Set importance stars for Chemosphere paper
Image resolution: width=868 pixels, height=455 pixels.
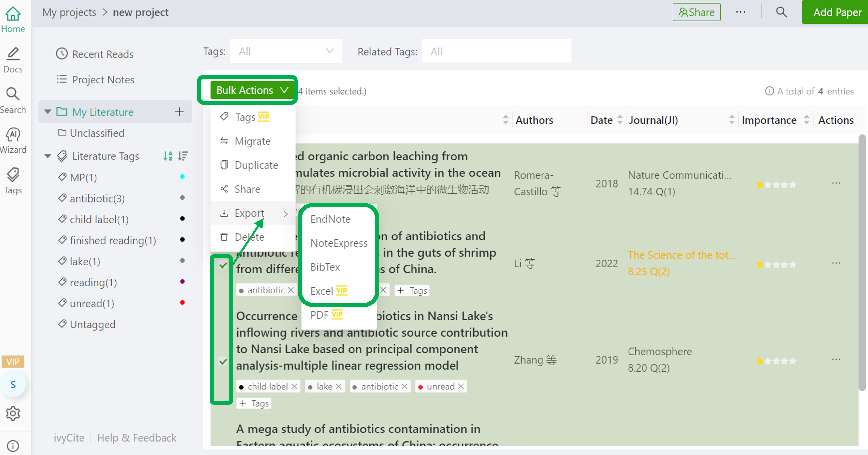[x=776, y=361]
